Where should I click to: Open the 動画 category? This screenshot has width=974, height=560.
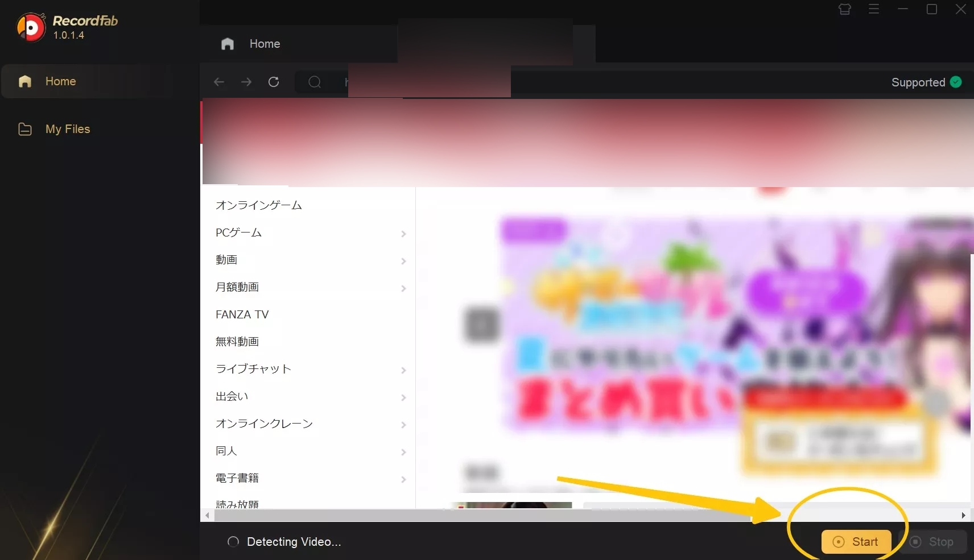coord(226,260)
